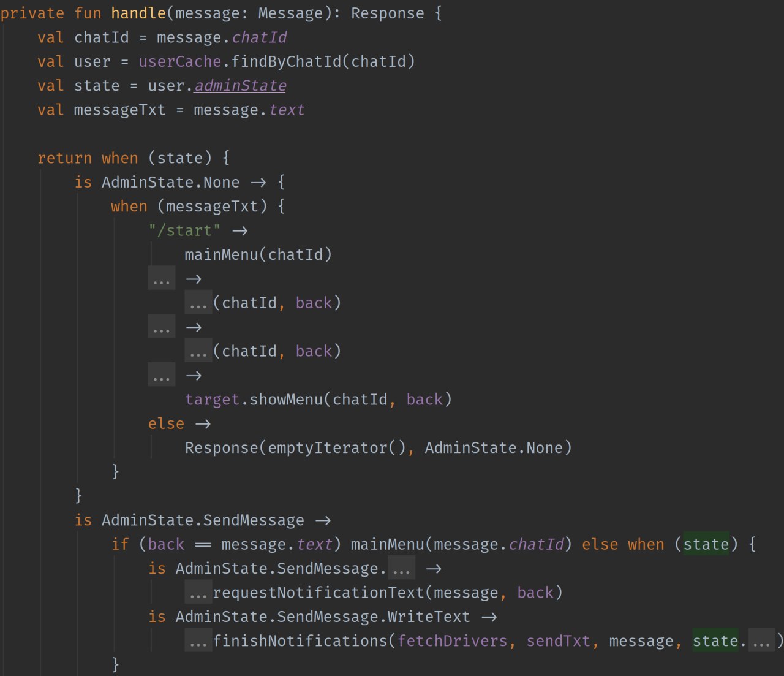
Task: Expand folded prefix before finishNotifications
Action: coord(198,641)
